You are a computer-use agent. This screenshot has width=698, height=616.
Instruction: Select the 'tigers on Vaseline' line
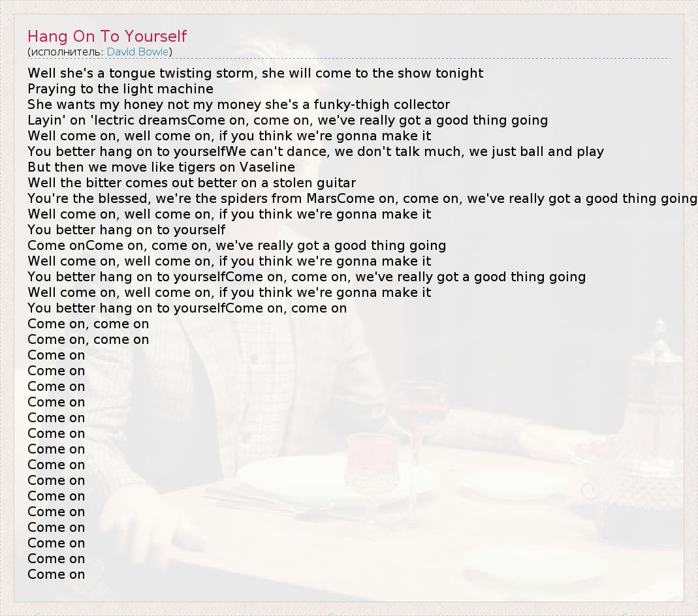(x=161, y=167)
